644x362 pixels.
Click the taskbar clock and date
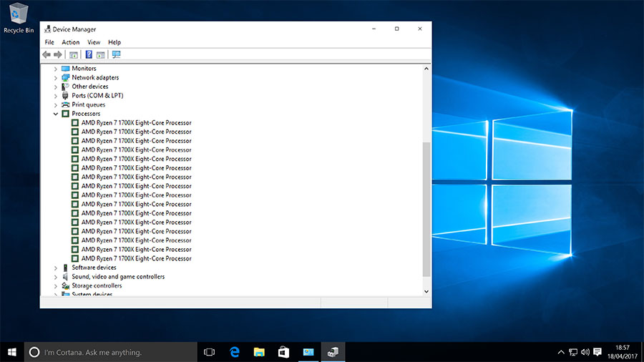tap(623, 352)
